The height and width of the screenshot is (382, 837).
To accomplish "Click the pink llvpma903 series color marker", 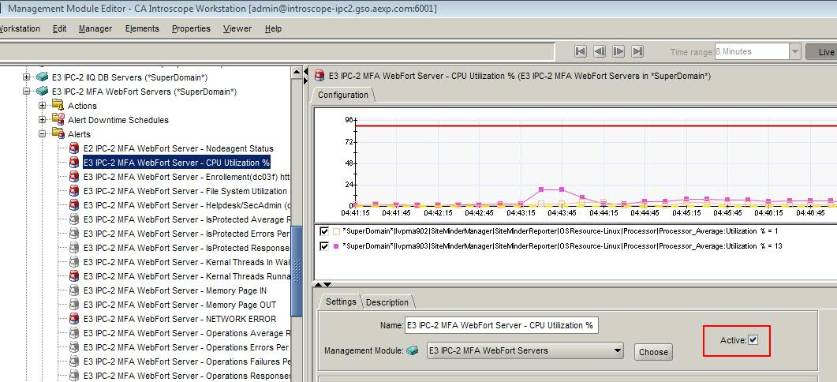I will (336, 246).
